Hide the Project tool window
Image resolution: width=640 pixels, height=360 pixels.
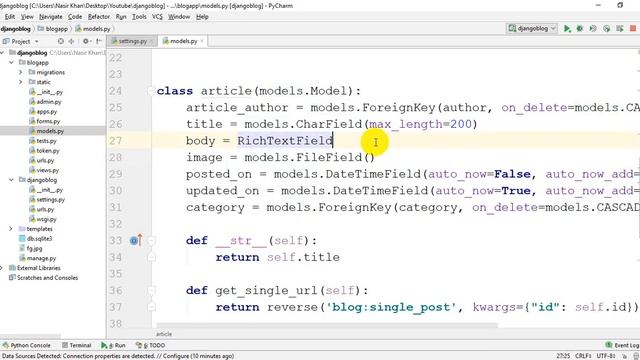(99, 41)
